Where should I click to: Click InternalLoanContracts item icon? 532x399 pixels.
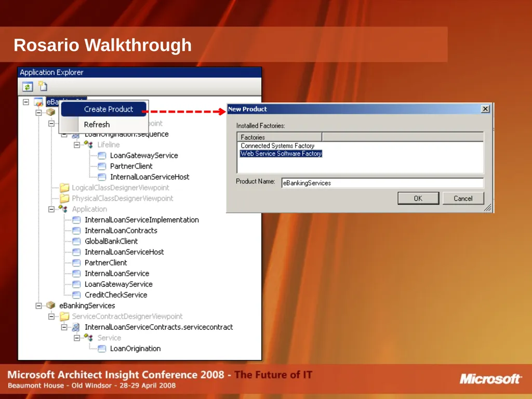(x=77, y=231)
